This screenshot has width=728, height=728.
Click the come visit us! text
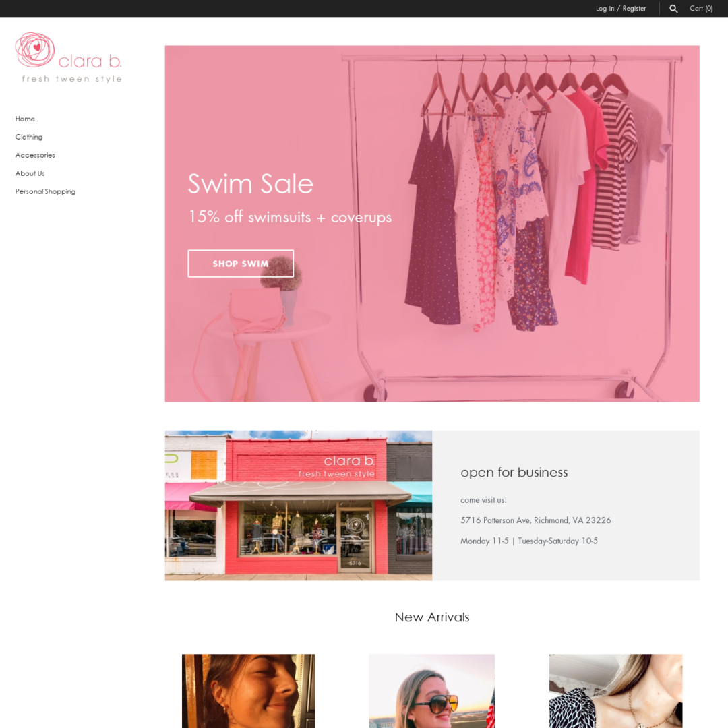(x=483, y=500)
